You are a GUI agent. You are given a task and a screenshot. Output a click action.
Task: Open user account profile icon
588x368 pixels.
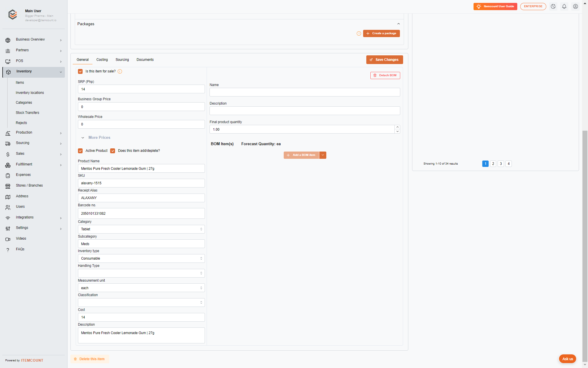coord(576,6)
